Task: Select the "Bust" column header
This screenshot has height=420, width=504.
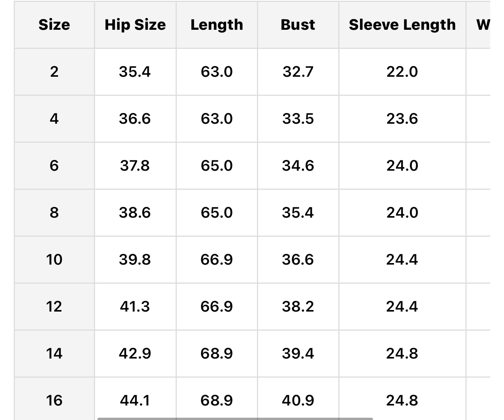Action: click(x=298, y=25)
